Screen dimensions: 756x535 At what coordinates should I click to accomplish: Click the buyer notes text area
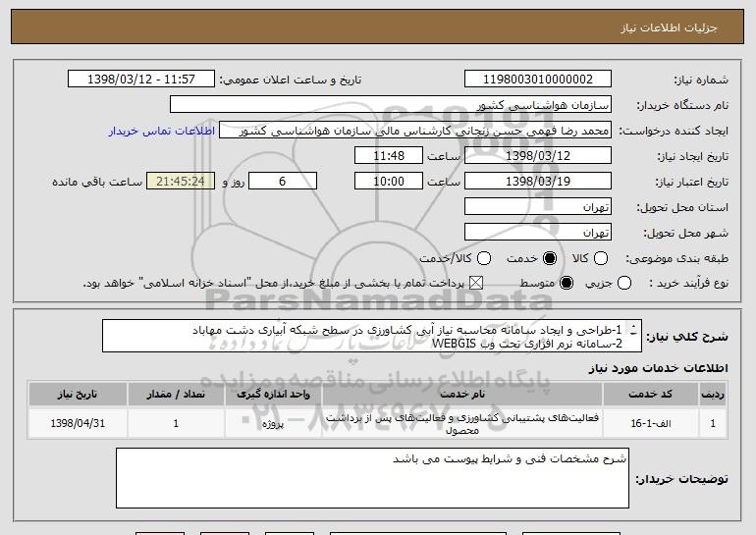373,478
